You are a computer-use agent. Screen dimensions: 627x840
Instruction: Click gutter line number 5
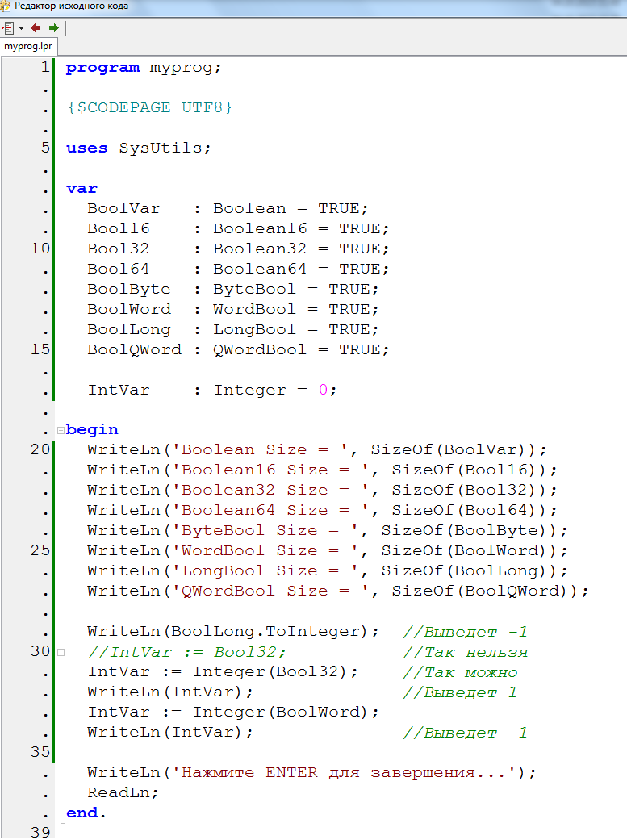tap(45, 148)
